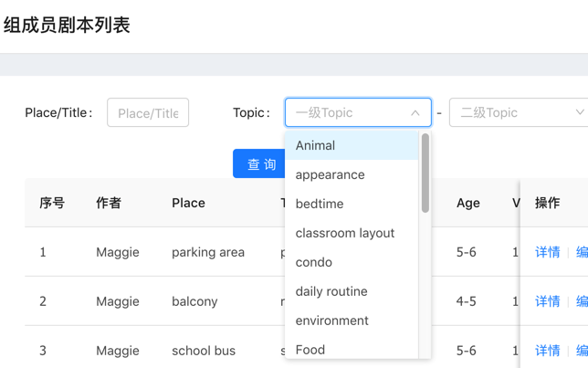
Task: Click the Place column header
Action: coord(188,203)
